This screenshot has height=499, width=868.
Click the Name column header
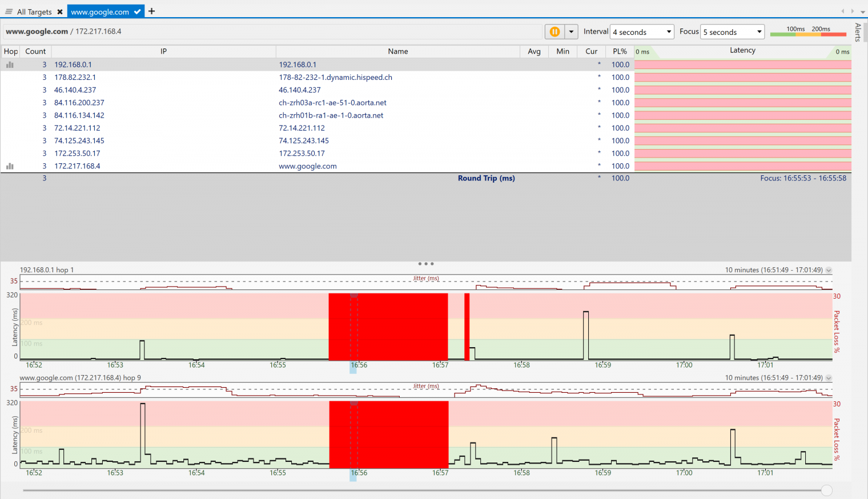[x=397, y=51]
